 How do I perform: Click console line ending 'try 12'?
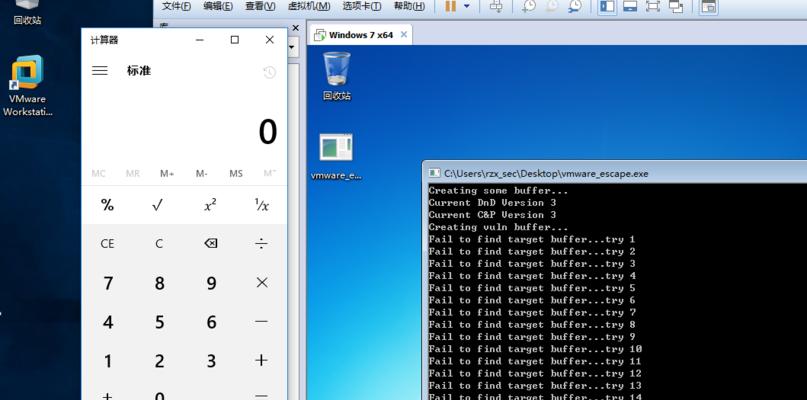tap(535, 373)
